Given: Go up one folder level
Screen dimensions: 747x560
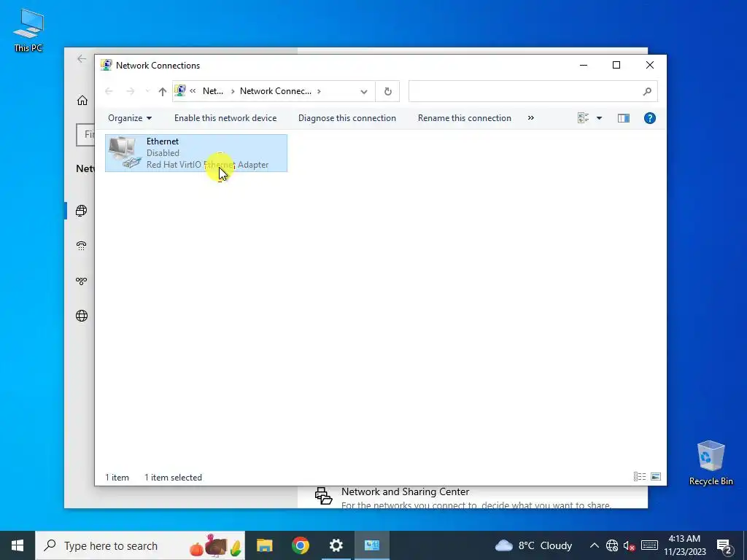Looking at the screenshot, I should (163, 91).
